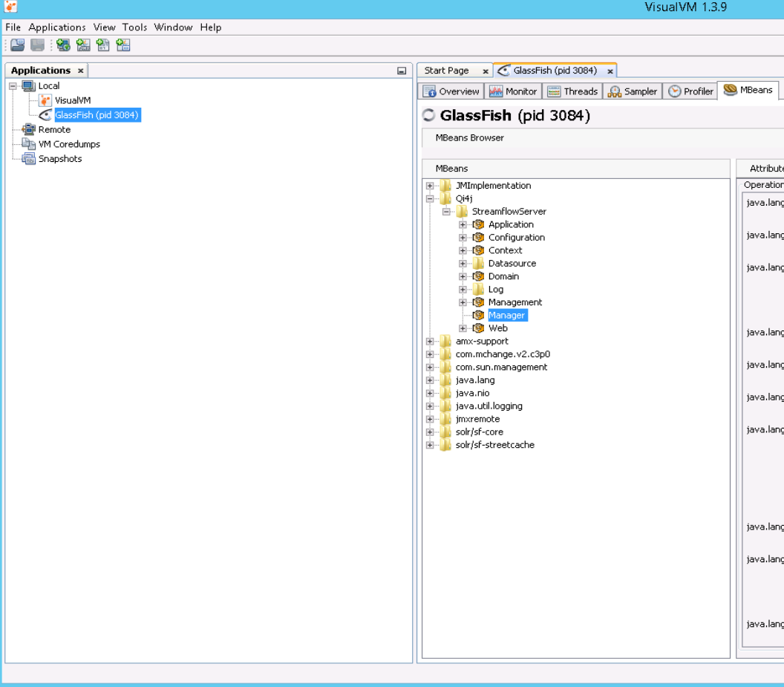
Task: Click Add JMX Connection toolbar icon
Action: coord(83,45)
